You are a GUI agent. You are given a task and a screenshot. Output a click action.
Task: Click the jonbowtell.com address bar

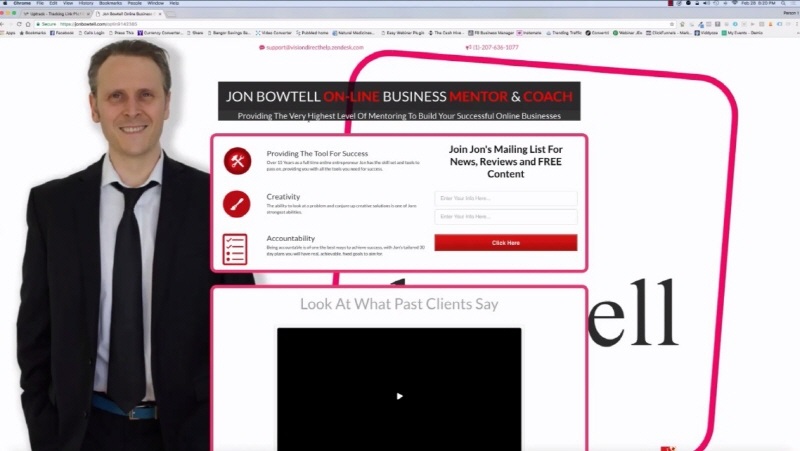[352, 24]
